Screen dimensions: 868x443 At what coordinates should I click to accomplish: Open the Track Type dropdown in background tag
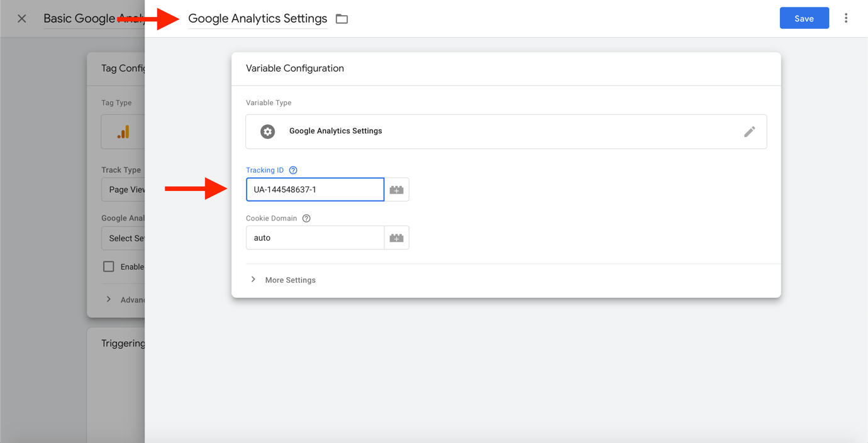123,190
